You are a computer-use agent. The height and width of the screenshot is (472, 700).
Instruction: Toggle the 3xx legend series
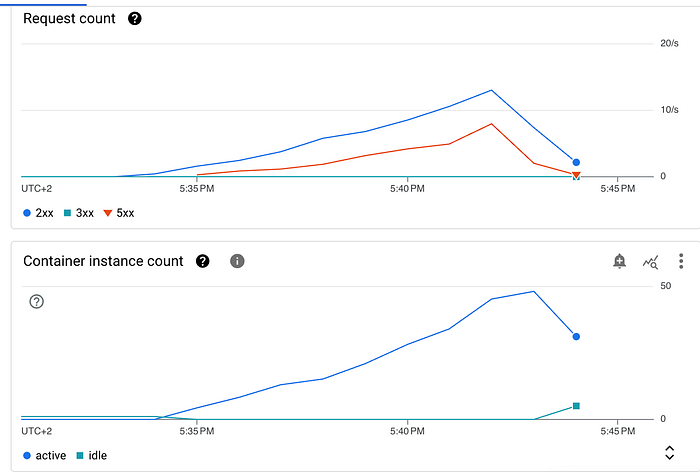point(79,213)
